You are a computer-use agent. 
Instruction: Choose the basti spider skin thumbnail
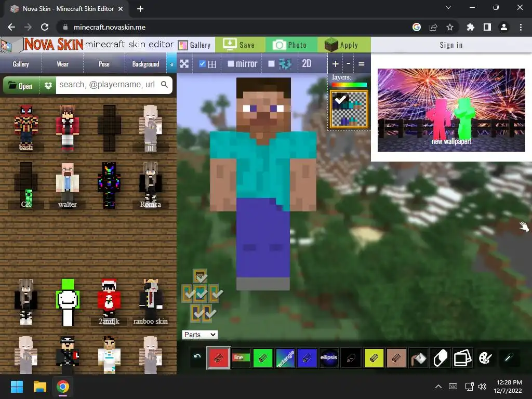point(26,128)
